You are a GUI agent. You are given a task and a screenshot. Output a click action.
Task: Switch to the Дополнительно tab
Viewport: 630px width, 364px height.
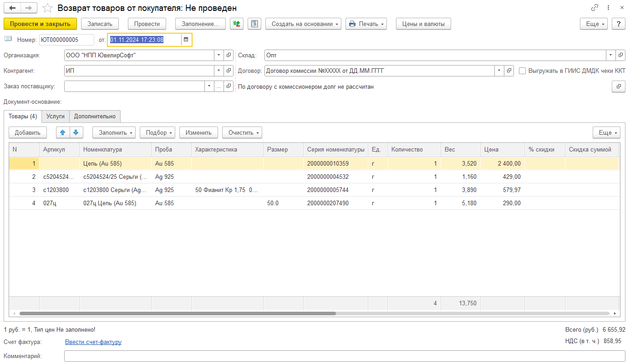point(95,116)
